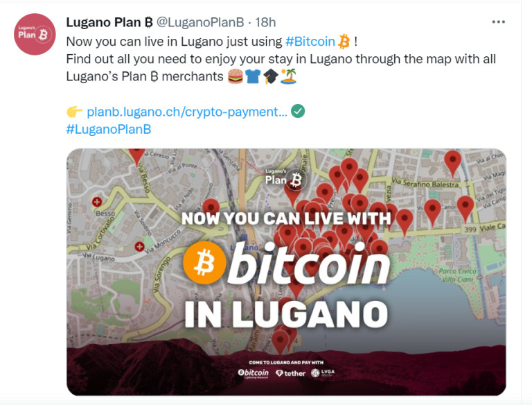The height and width of the screenshot is (405, 532).
Task: Click the tether logo in image footer
Action: tap(290, 373)
